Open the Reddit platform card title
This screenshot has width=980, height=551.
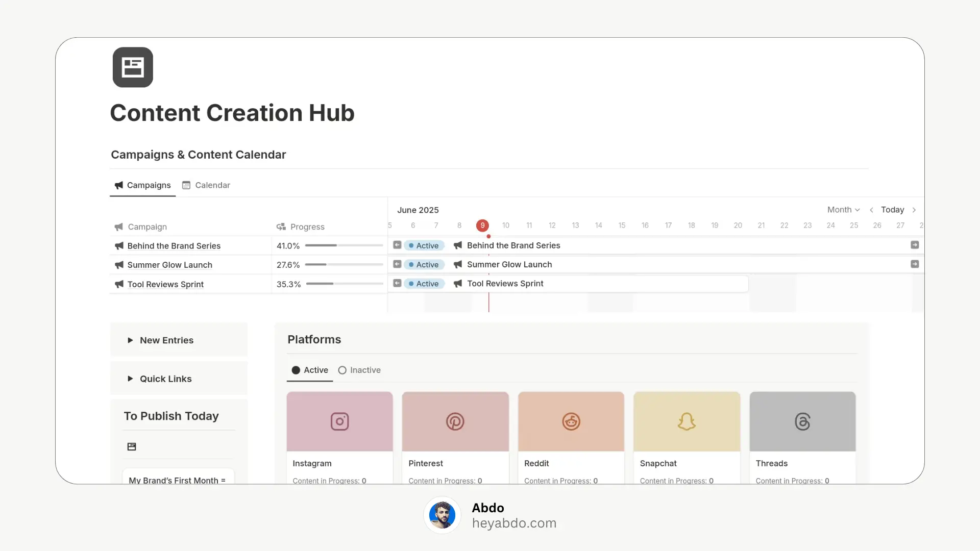pos(536,463)
